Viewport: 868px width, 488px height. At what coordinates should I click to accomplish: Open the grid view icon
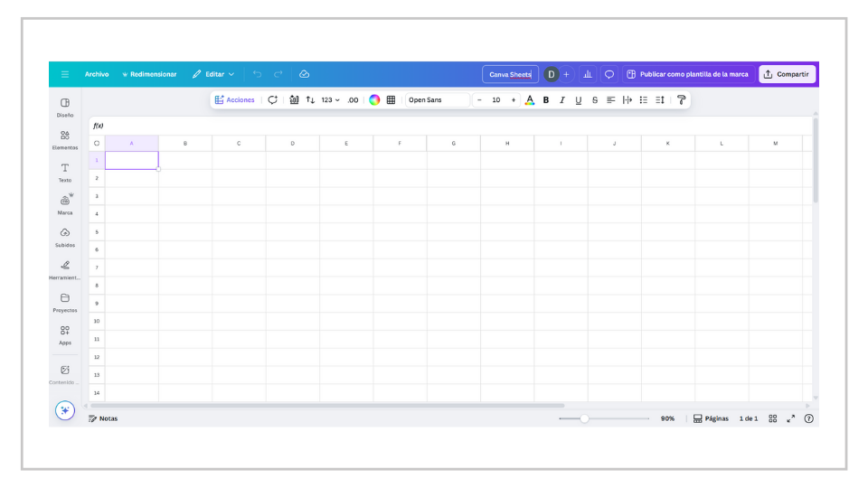point(773,418)
